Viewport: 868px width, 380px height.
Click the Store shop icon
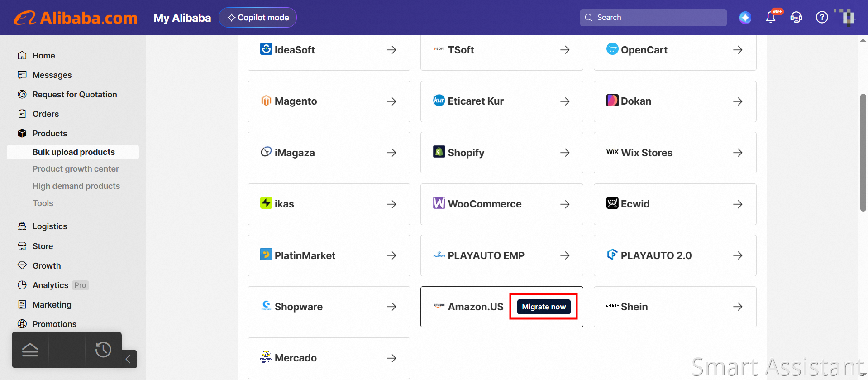(22, 246)
